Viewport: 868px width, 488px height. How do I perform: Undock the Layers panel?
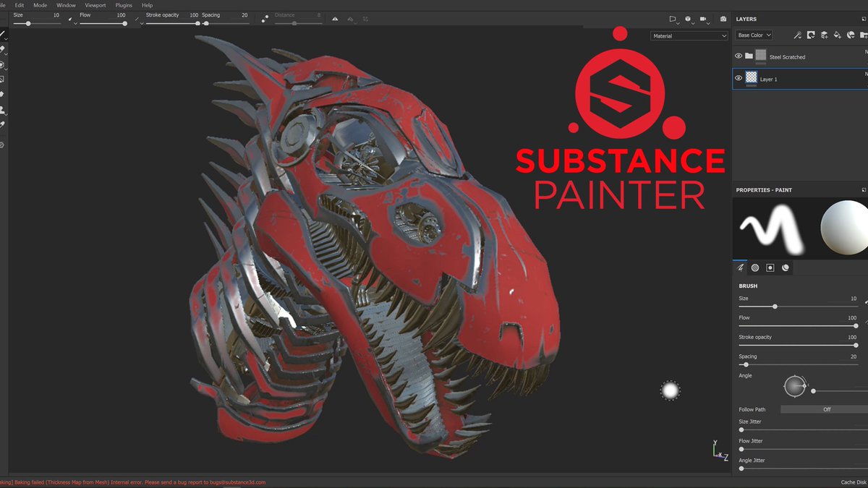[864, 19]
